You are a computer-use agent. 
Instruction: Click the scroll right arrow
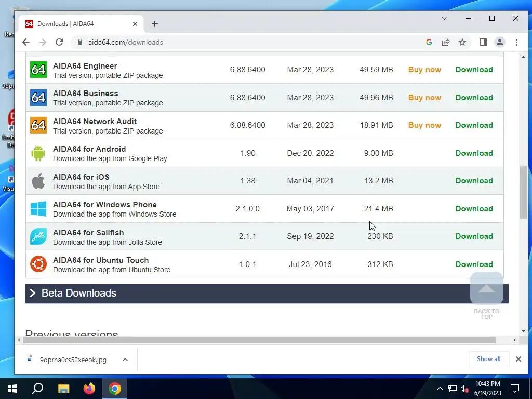point(515,340)
